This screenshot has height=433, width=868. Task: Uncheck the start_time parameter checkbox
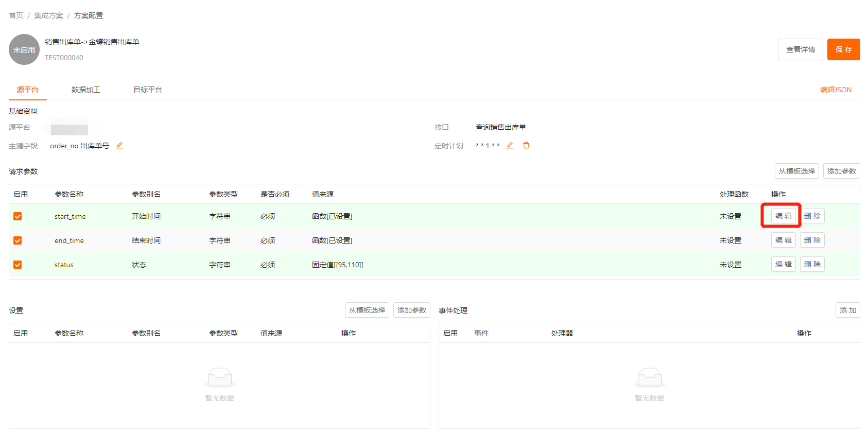pos(18,216)
